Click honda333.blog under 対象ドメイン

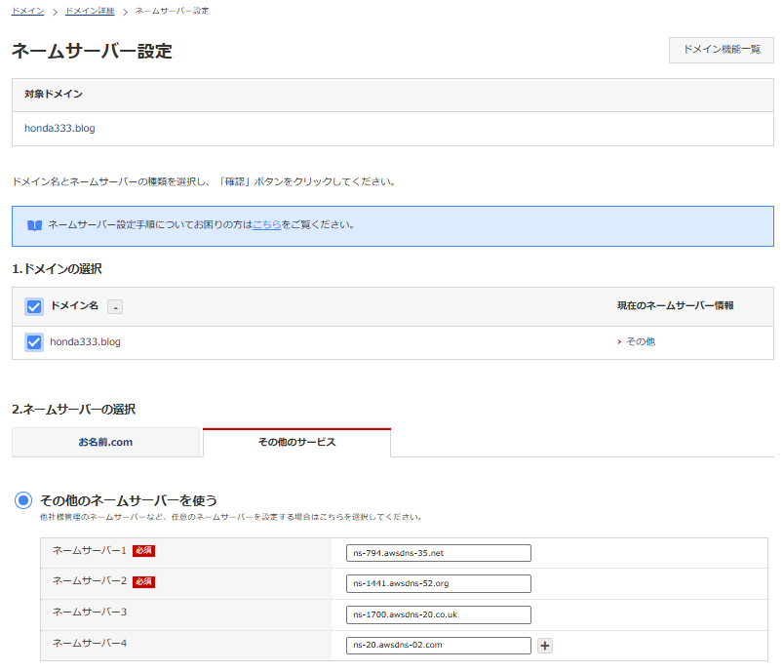coord(60,129)
